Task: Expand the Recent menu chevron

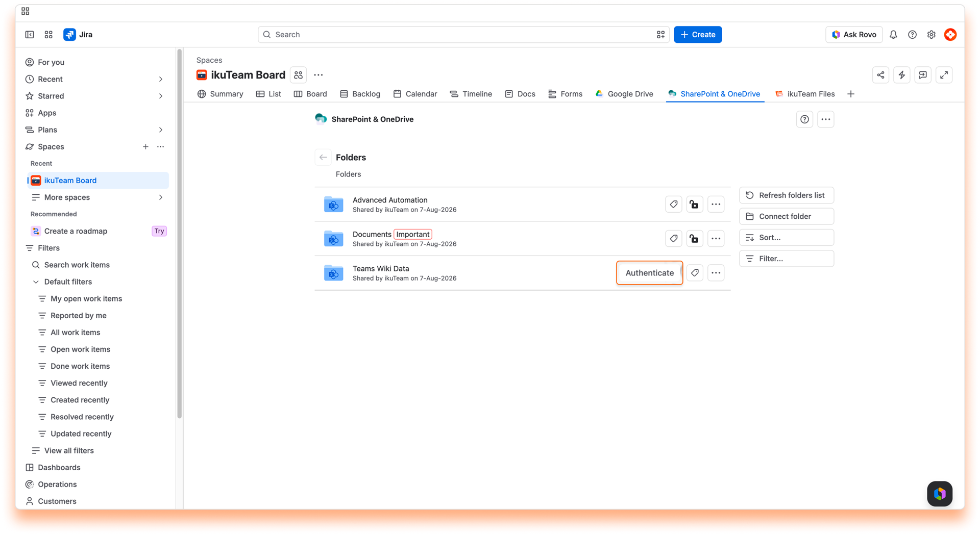Action: [x=160, y=79]
